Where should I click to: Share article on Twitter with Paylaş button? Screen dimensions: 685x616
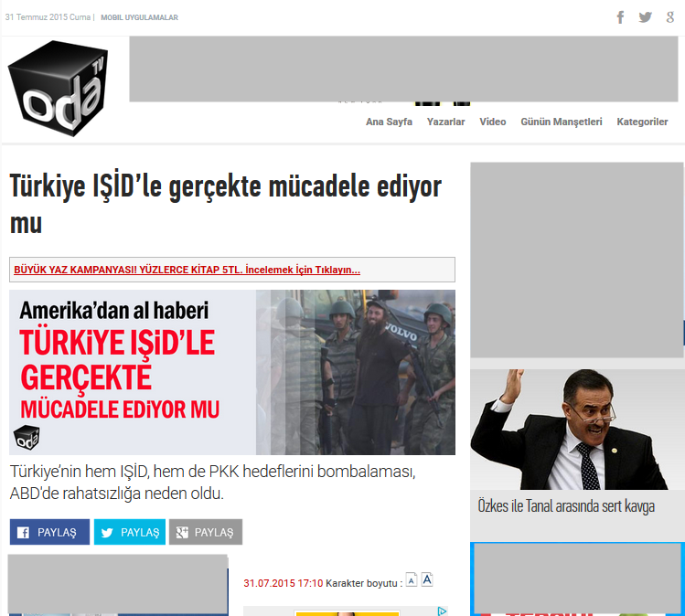tap(129, 532)
